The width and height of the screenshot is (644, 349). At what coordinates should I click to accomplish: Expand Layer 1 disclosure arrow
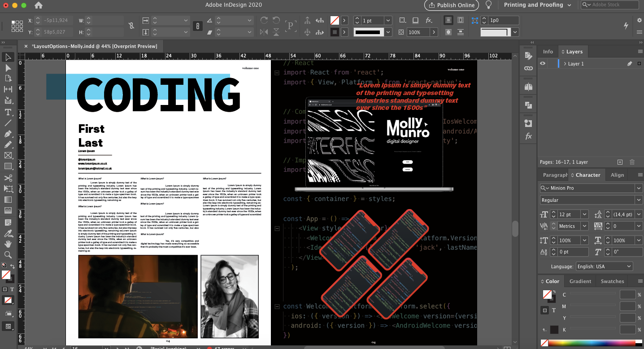(565, 64)
